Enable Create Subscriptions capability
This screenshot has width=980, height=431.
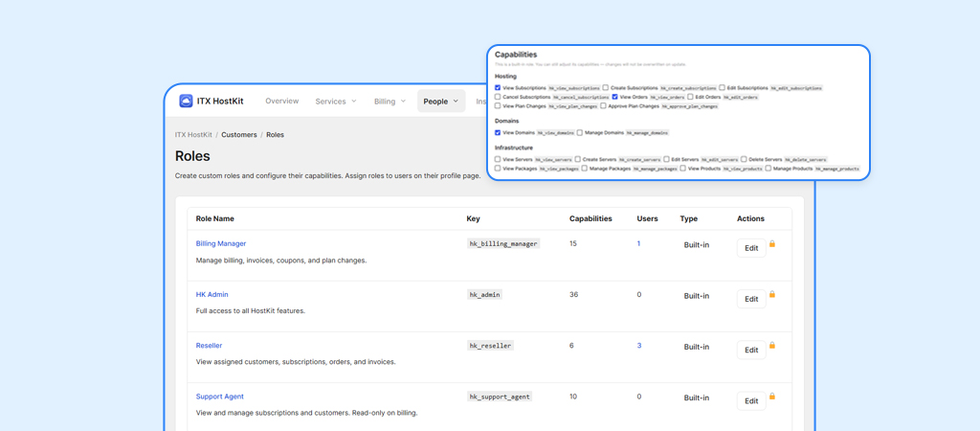[x=606, y=87]
